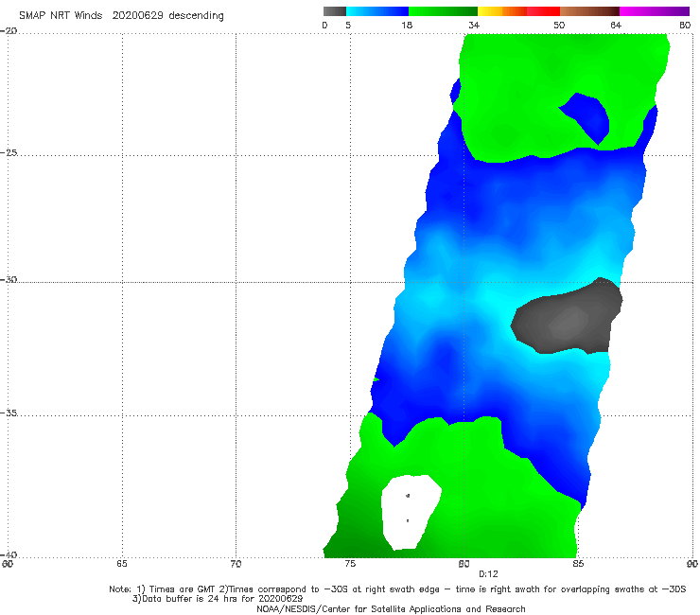Image resolution: width=700 pixels, height=615 pixels.
Task: Click the "SMAP NRT Winds 20200629 descending" title
Action: click(121, 15)
